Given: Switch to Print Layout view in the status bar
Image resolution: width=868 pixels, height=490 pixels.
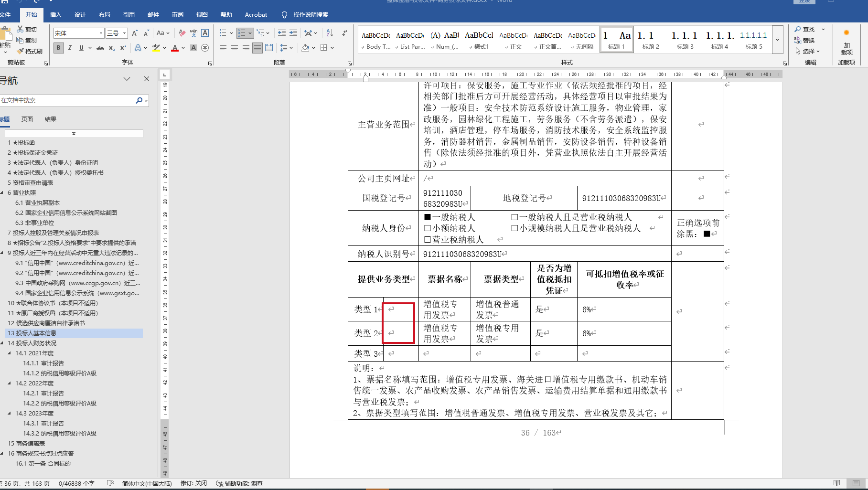Looking at the screenshot, I should pos(856,483).
